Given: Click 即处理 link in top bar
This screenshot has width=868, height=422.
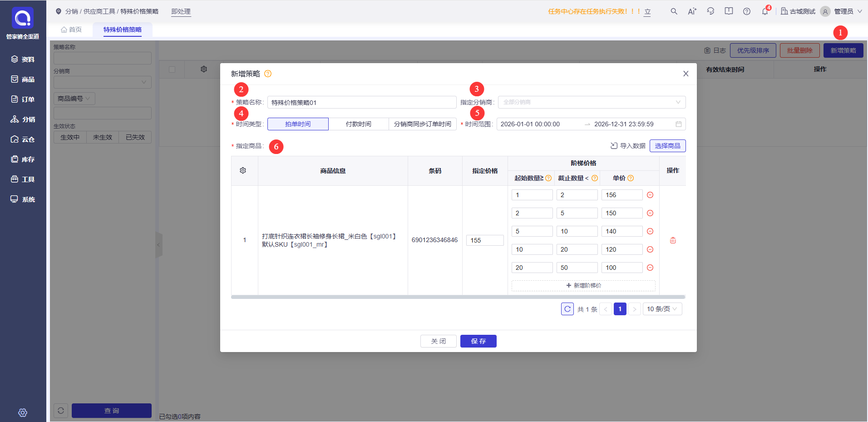Looking at the screenshot, I should point(181,11).
